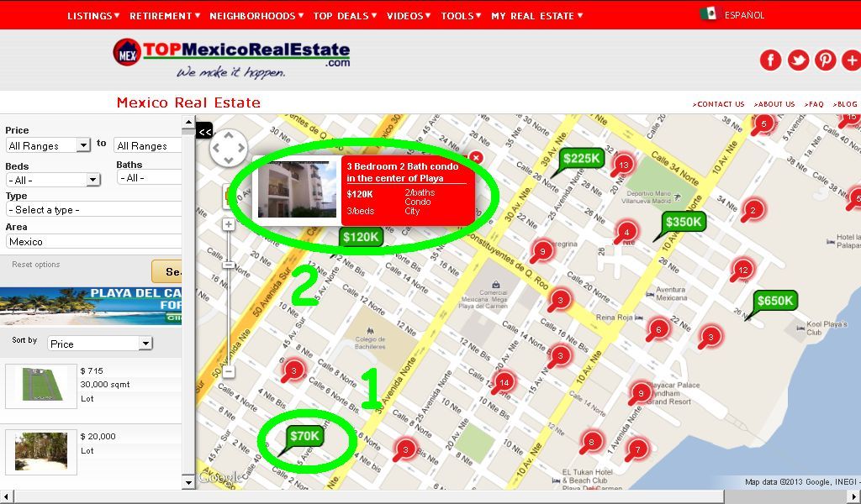861x504 pixels.
Task: Open the red cluster pin numbered 14
Action: click(504, 382)
